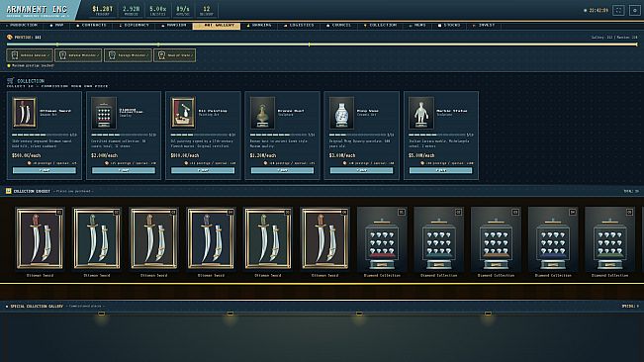The image size is (644, 362).
Task: Select exhibited Ottoman Sword numbered 01
Action: (x=40, y=238)
